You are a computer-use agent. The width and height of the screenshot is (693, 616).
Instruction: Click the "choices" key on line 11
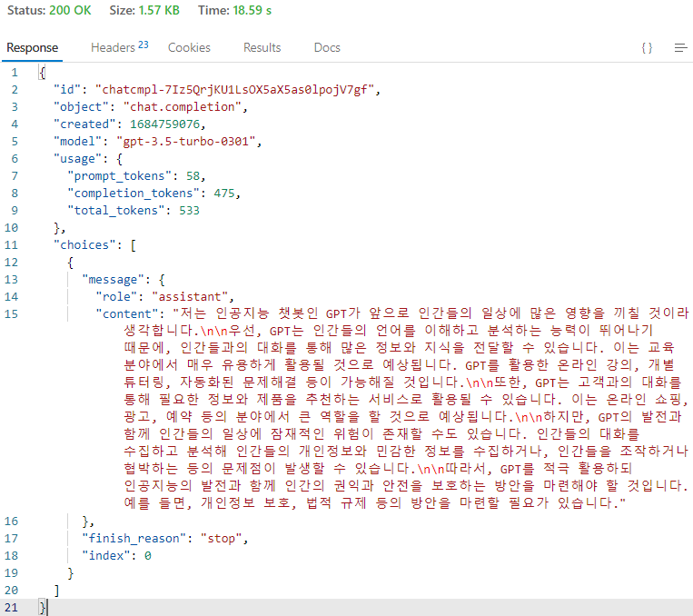(84, 245)
